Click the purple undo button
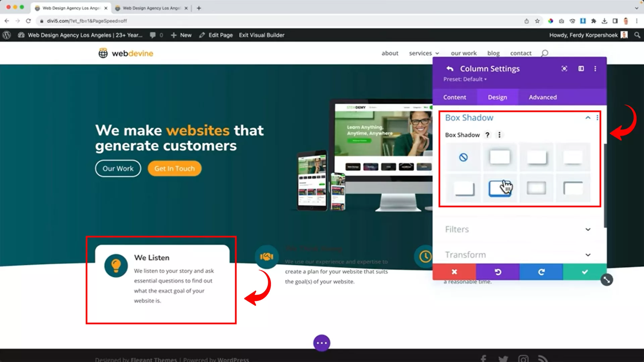The height and width of the screenshot is (362, 644). tap(498, 272)
